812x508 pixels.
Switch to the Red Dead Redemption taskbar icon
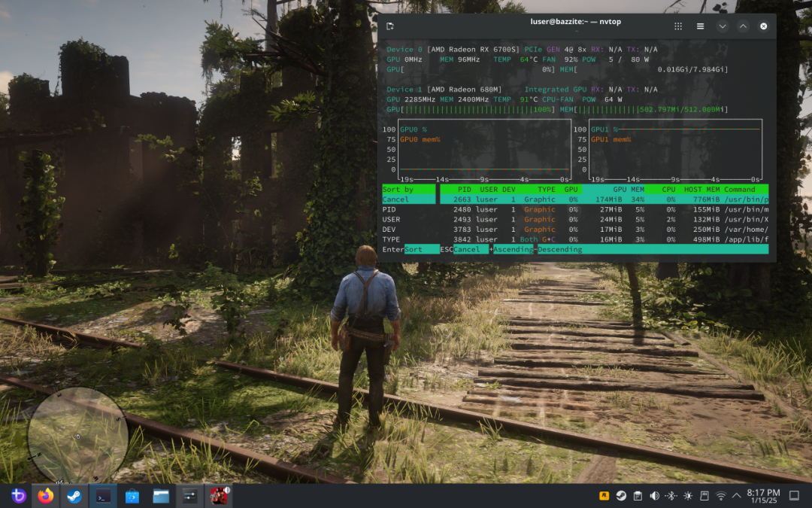tap(219, 496)
